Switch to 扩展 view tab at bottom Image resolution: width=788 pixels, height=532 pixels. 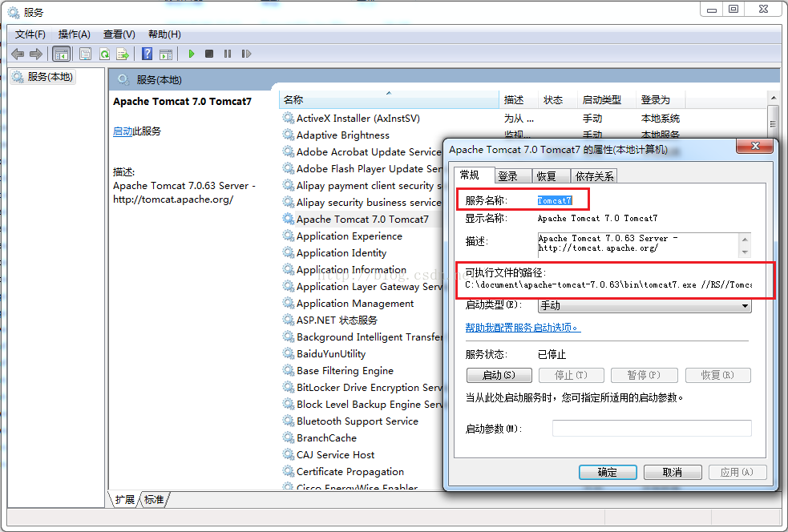click(x=124, y=499)
